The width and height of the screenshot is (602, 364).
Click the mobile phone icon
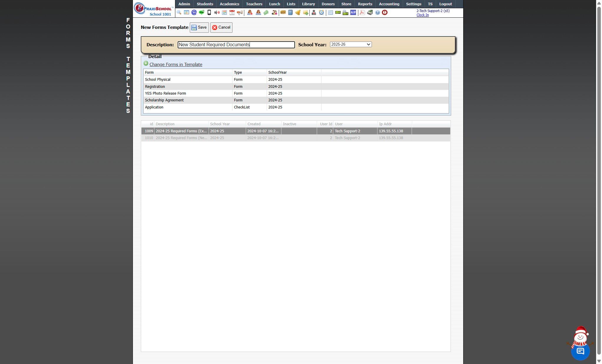pos(209,12)
